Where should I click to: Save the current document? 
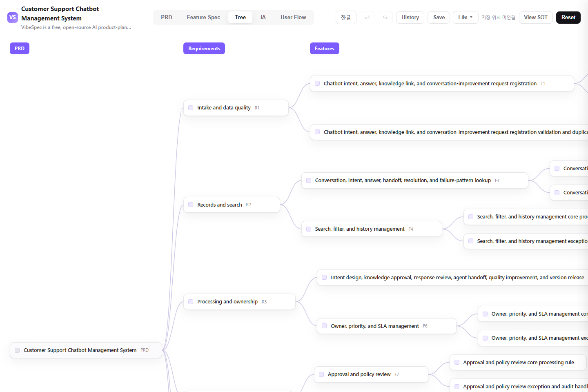pos(439,18)
